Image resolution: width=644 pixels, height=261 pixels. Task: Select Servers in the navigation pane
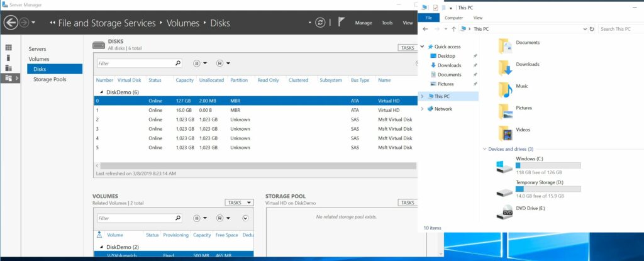[x=37, y=49]
